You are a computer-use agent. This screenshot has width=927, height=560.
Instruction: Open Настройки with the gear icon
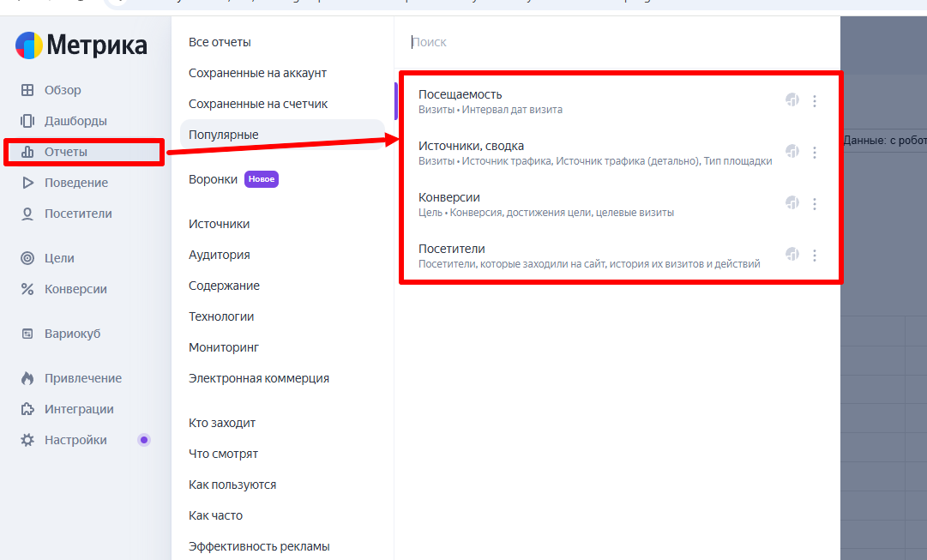click(75, 440)
